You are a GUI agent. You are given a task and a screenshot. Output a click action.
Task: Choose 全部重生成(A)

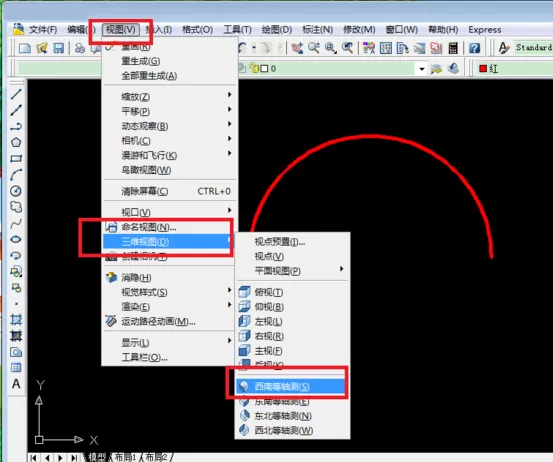tap(170, 75)
